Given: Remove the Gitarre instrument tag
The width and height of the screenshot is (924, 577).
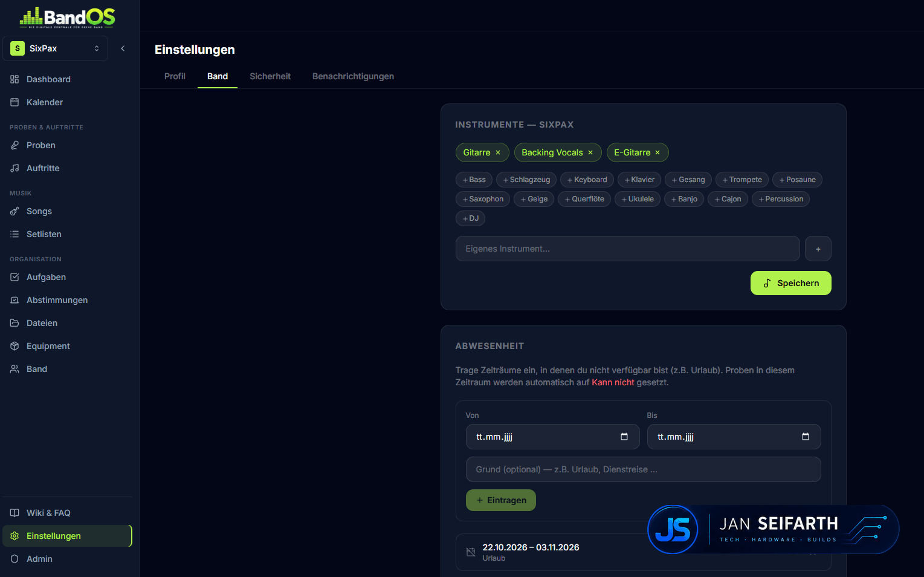Looking at the screenshot, I should [x=498, y=152].
